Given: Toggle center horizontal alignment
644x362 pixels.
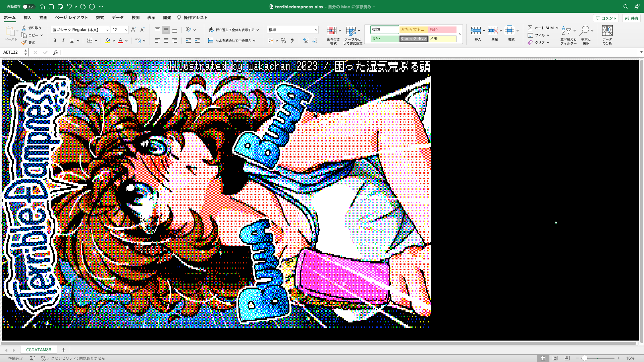Looking at the screenshot, I should coord(166,41).
